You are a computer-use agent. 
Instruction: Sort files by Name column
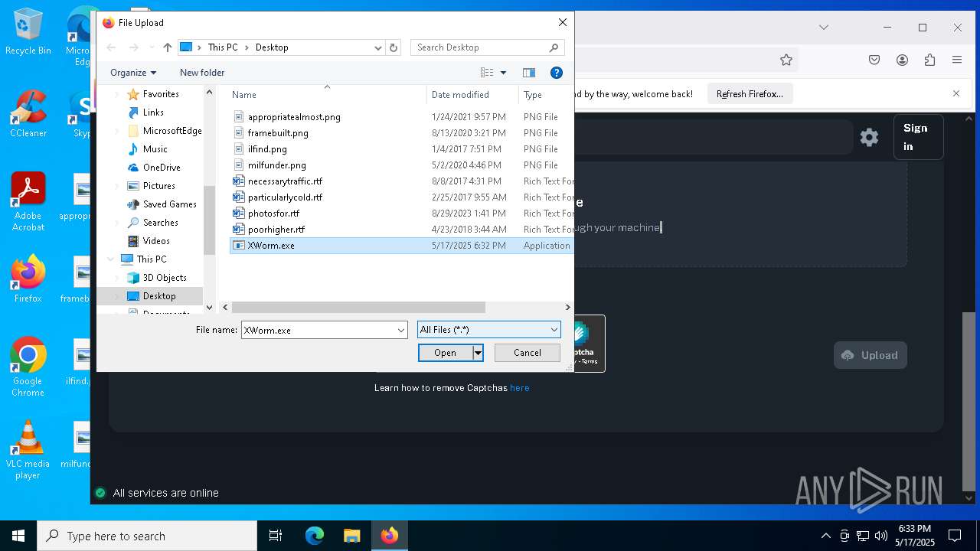328,95
